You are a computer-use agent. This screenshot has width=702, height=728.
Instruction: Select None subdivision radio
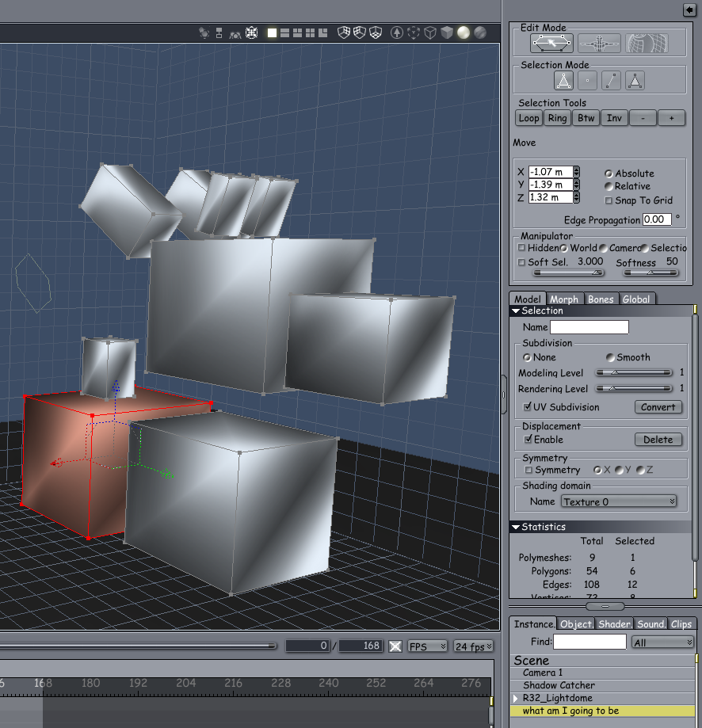(x=527, y=357)
